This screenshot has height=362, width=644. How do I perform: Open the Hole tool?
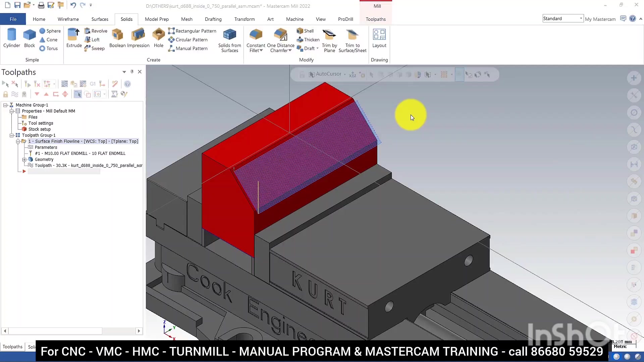tap(159, 38)
